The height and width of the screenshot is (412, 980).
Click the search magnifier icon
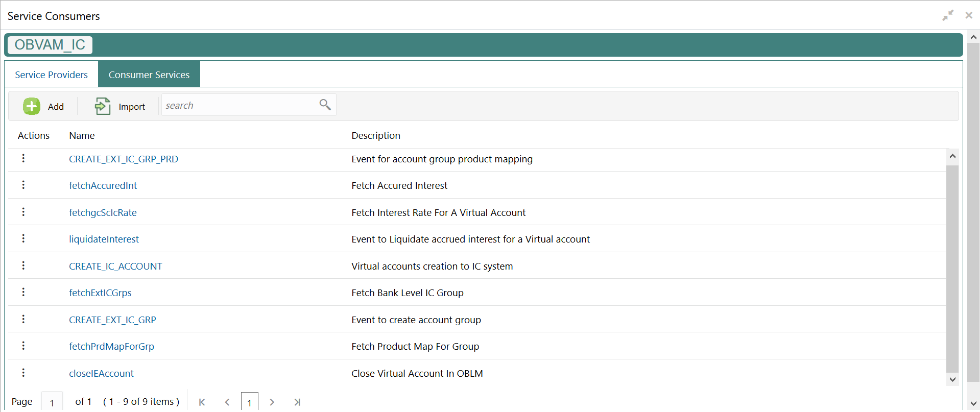pyautogui.click(x=325, y=105)
